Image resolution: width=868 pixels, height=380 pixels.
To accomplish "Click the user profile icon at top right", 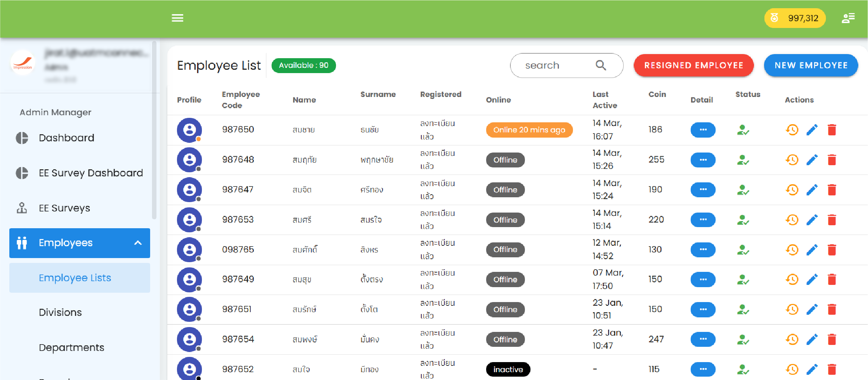I will tap(848, 18).
